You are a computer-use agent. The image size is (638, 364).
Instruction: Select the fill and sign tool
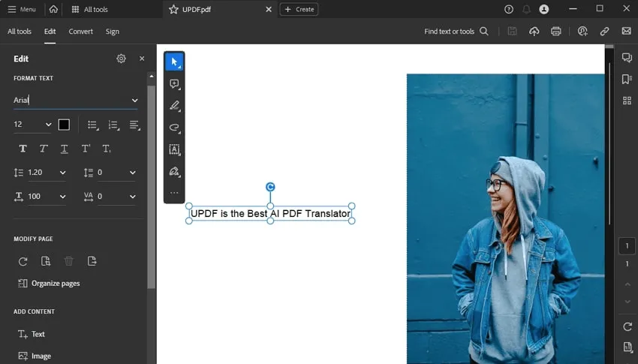[174, 171]
